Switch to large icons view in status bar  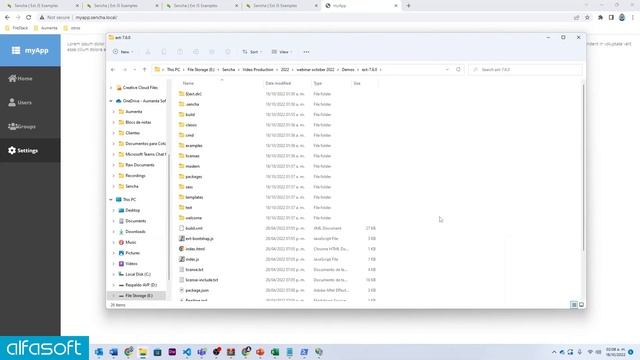[x=581, y=305]
